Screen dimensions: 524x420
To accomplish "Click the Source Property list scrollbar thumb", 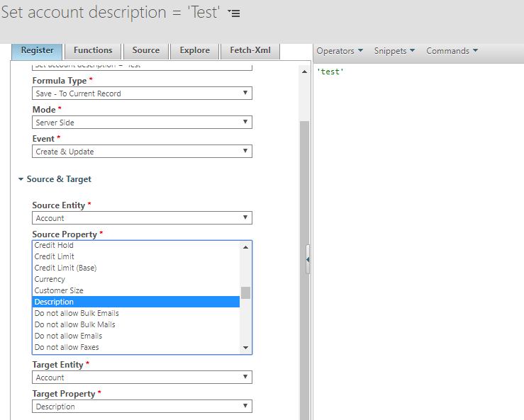I will click(245, 293).
